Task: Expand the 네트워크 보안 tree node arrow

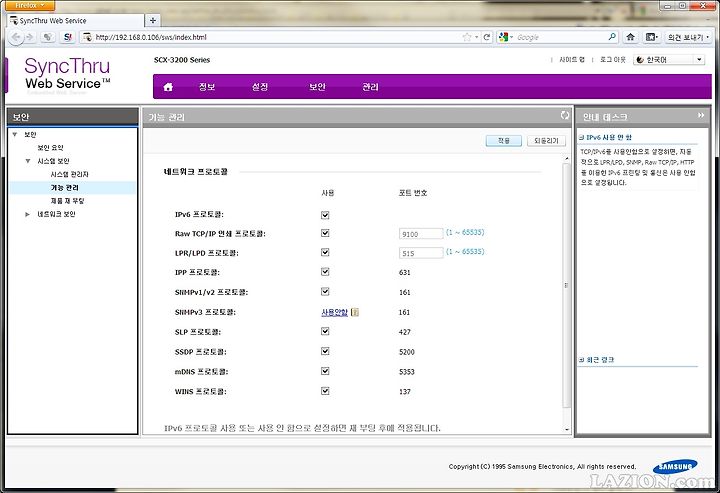Action: tap(28, 214)
